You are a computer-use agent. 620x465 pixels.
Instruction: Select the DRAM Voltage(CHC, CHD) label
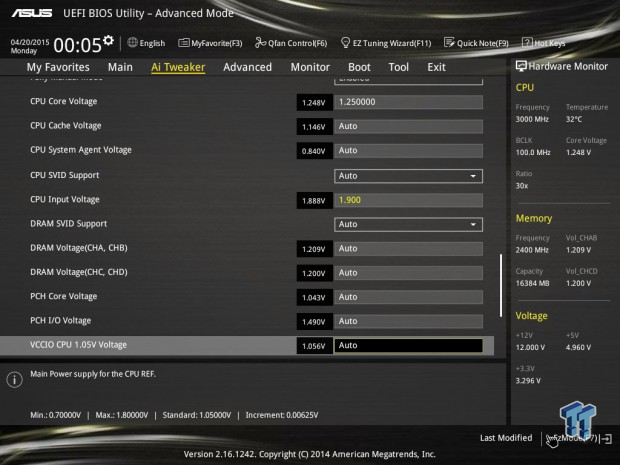pyautogui.click(x=79, y=272)
